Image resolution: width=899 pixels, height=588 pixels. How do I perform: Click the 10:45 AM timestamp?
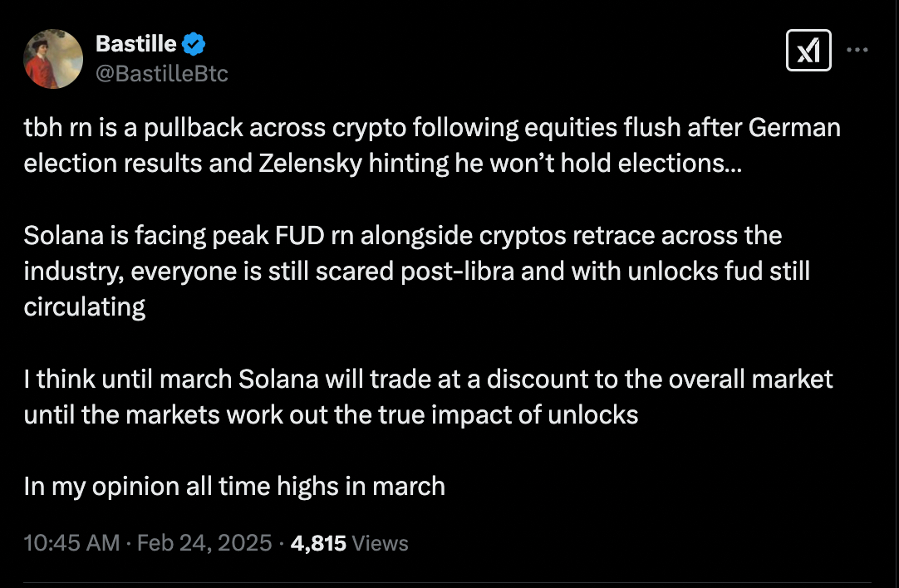pyautogui.click(x=72, y=543)
